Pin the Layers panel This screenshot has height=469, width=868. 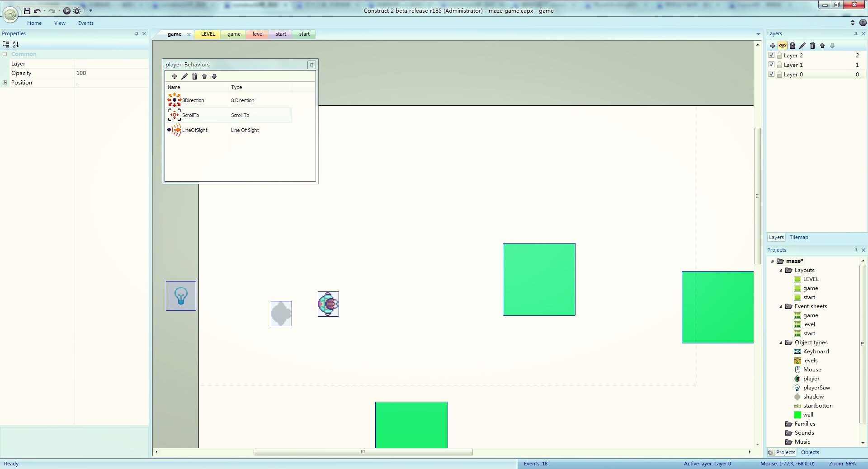(x=856, y=34)
